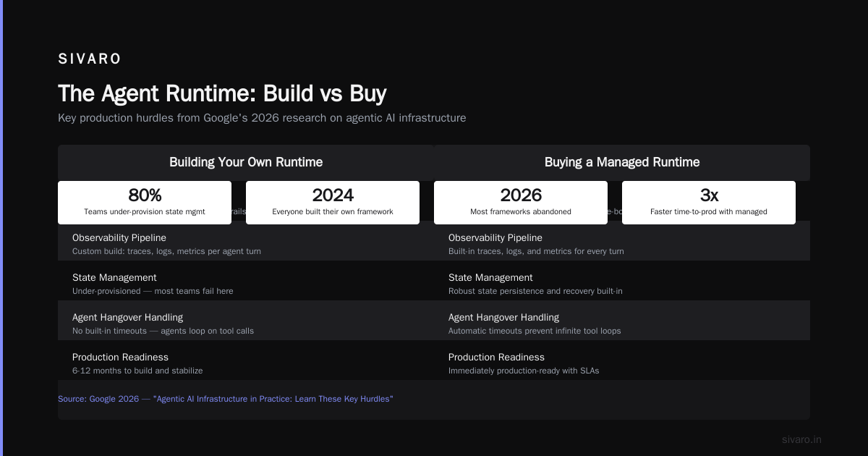Click 'Immediately production-ready with SLAs'
The height and width of the screenshot is (456, 868).
524,371
